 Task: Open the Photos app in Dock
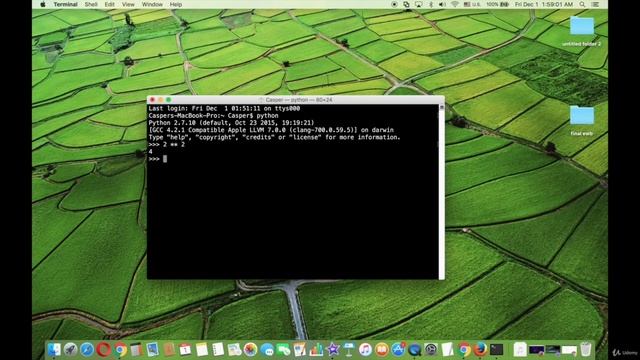tap(251, 349)
